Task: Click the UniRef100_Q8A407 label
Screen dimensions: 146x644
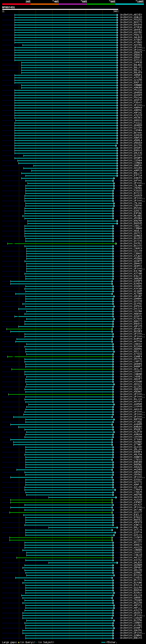Action: point(131,263)
